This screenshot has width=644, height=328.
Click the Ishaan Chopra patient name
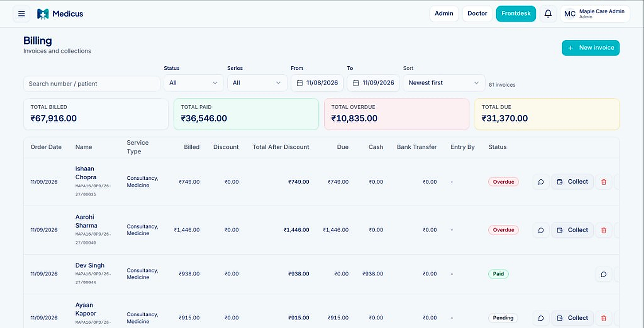[86, 173]
